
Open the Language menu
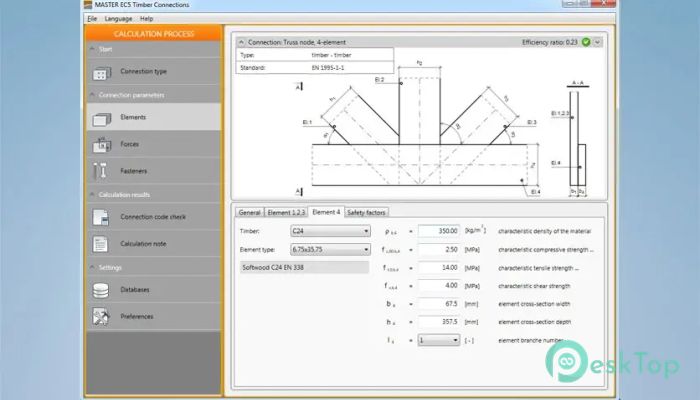[118, 19]
